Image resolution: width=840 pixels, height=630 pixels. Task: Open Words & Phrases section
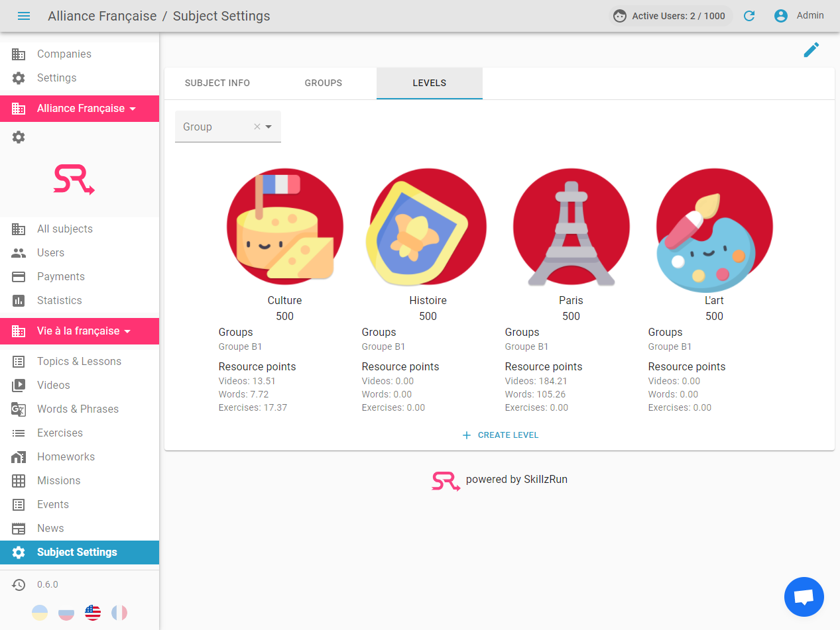click(80, 409)
